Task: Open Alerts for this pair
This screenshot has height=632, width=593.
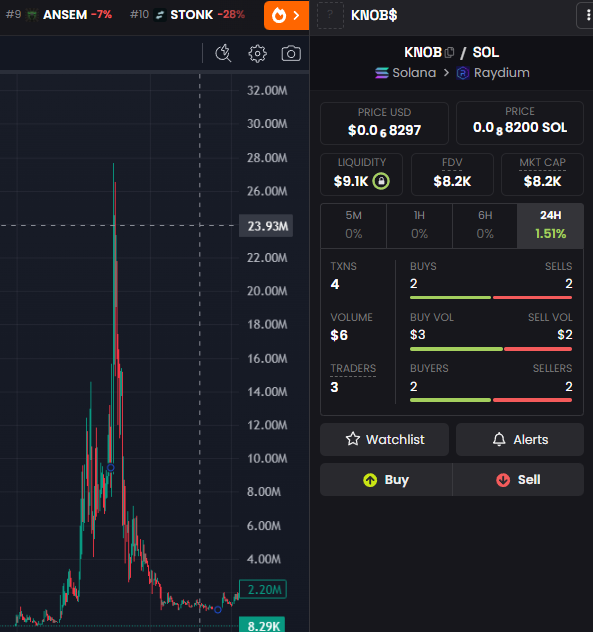Action: (x=520, y=439)
